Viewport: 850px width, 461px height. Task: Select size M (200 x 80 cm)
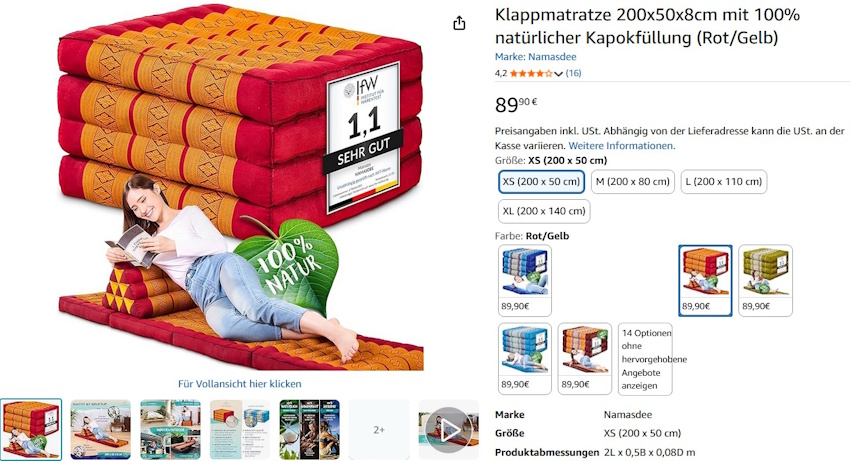633,182
